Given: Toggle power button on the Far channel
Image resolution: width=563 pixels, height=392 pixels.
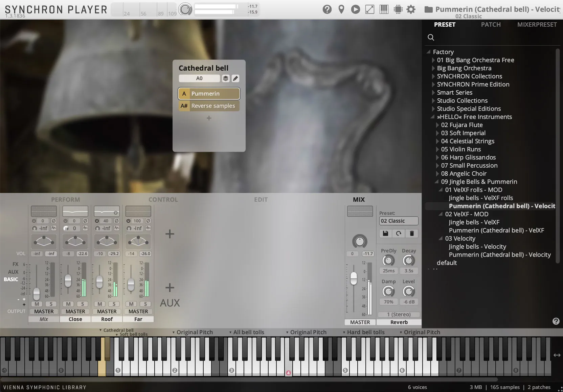Looking at the screenshot, I should click(x=129, y=221).
